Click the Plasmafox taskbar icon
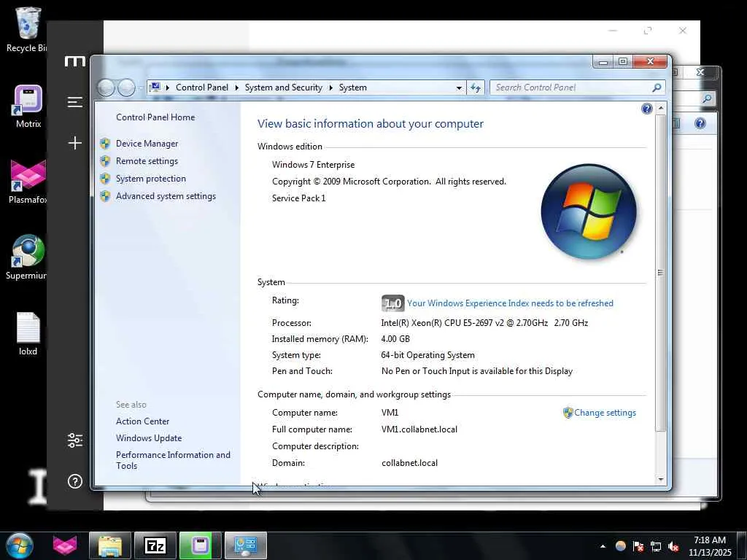Image resolution: width=747 pixels, height=560 pixels. [65, 545]
